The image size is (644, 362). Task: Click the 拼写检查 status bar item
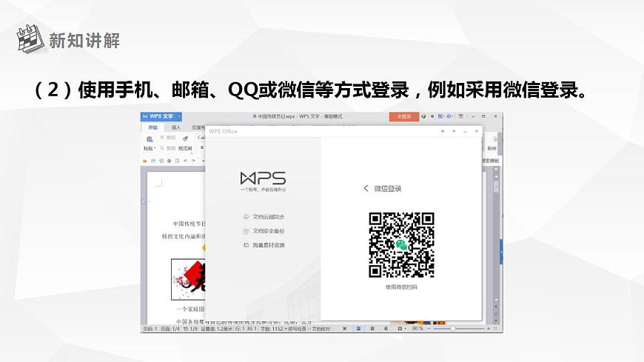pyautogui.click(x=295, y=329)
